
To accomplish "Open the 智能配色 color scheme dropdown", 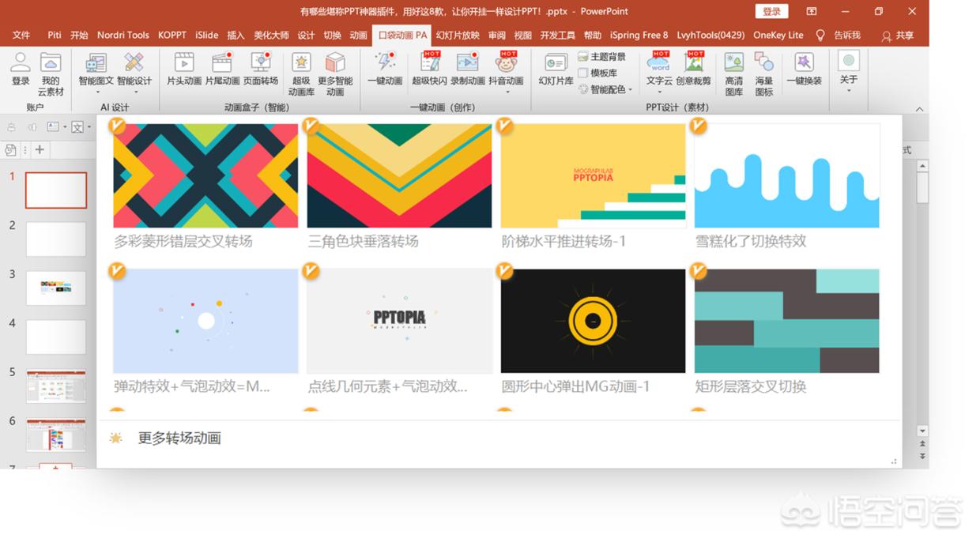I will (630, 90).
